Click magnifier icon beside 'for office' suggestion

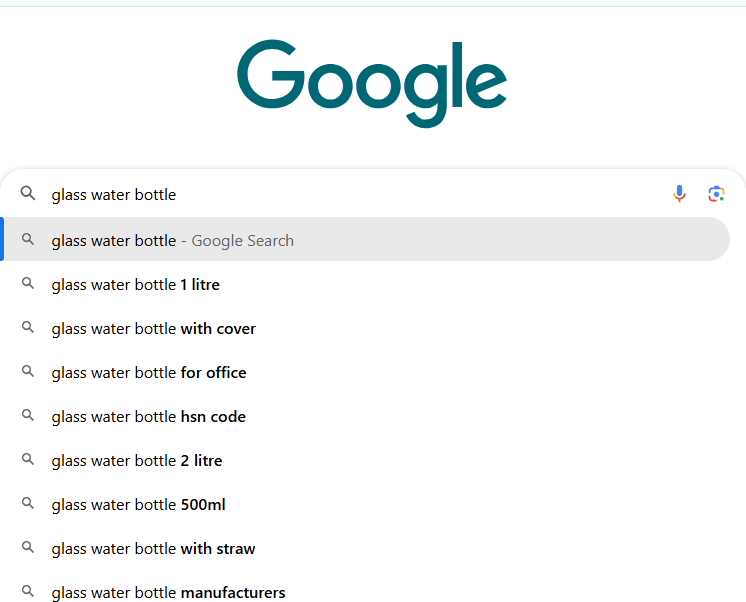coord(28,372)
